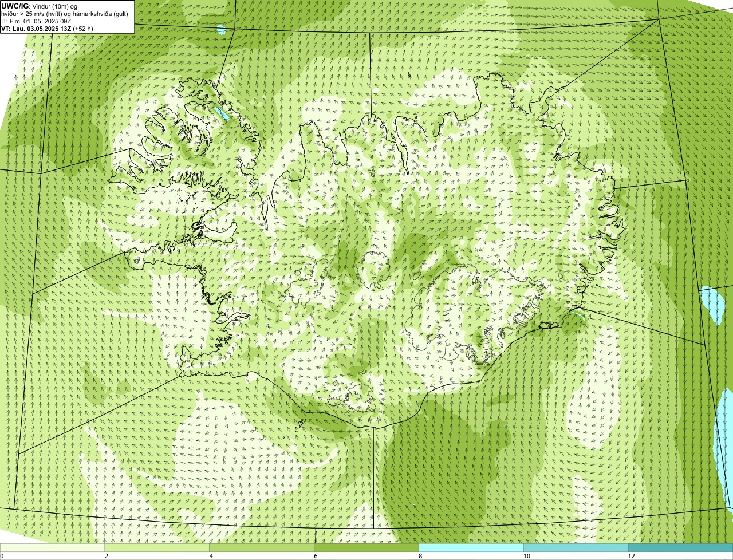Select the 'hviður > 25 m/s (hvítt)' text line
Viewport: 733px width, 560px height.
point(65,14)
